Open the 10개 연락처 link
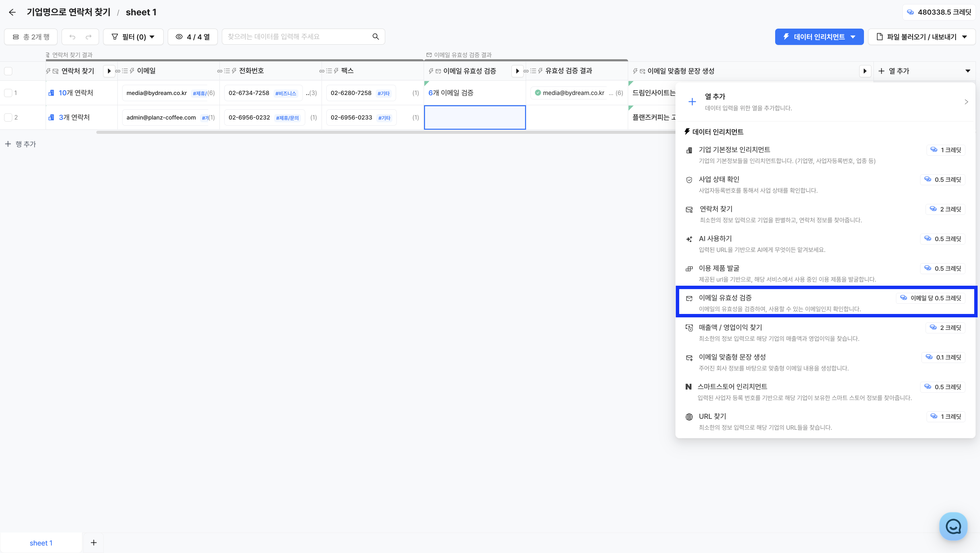This screenshot has width=980, height=553. click(x=76, y=93)
